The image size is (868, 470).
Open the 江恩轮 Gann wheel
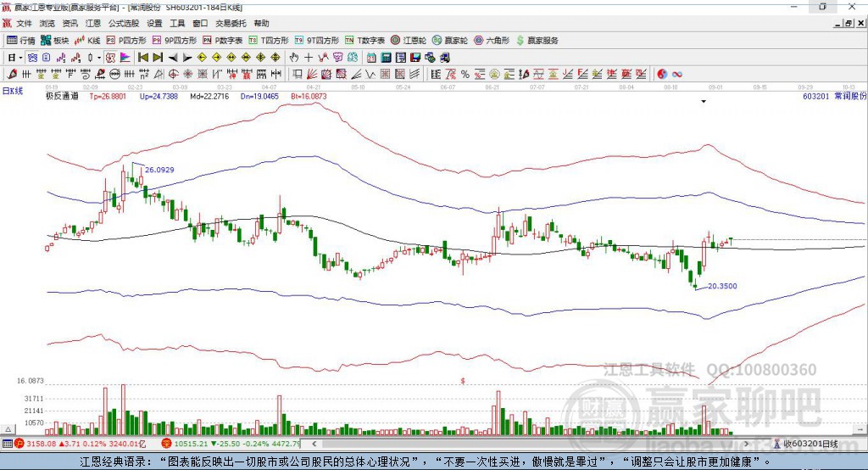(409, 41)
